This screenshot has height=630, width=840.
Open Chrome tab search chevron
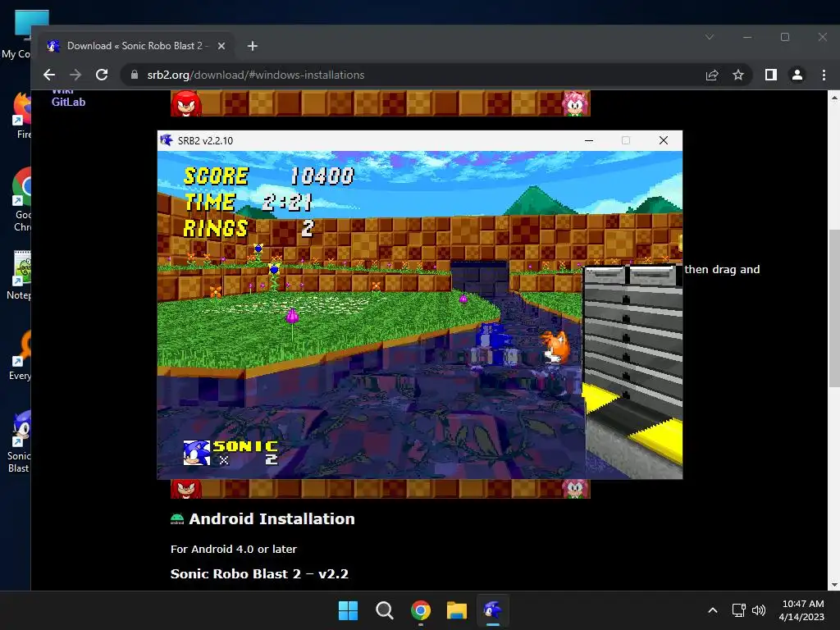point(710,37)
